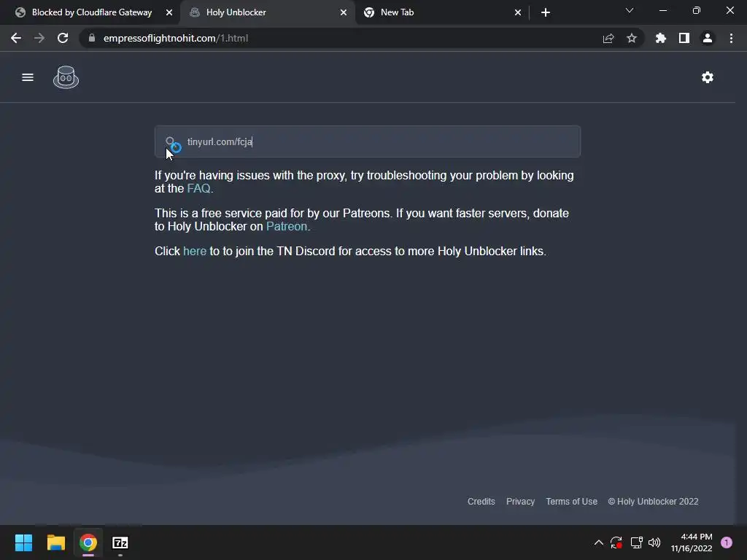Open the hamburger navigation menu
This screenshot has width=747, height=560.
click(28, 77)
